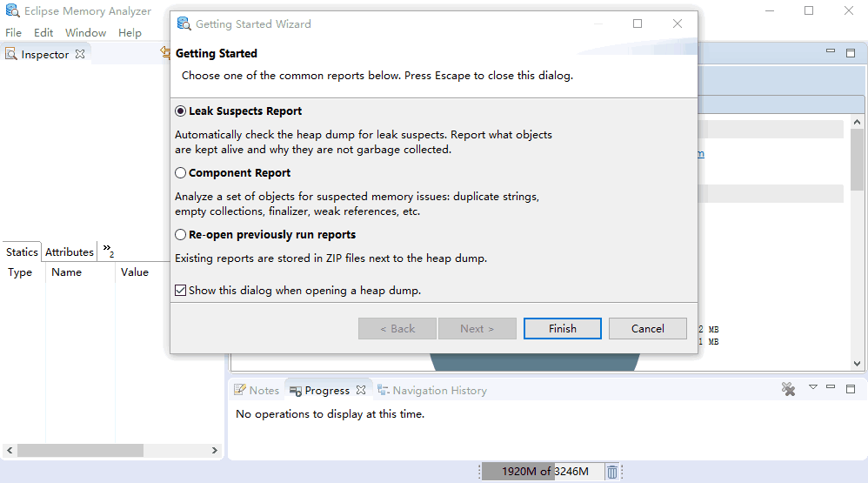Open the Notes tab
868x483 pixels.
click(257, 390)
